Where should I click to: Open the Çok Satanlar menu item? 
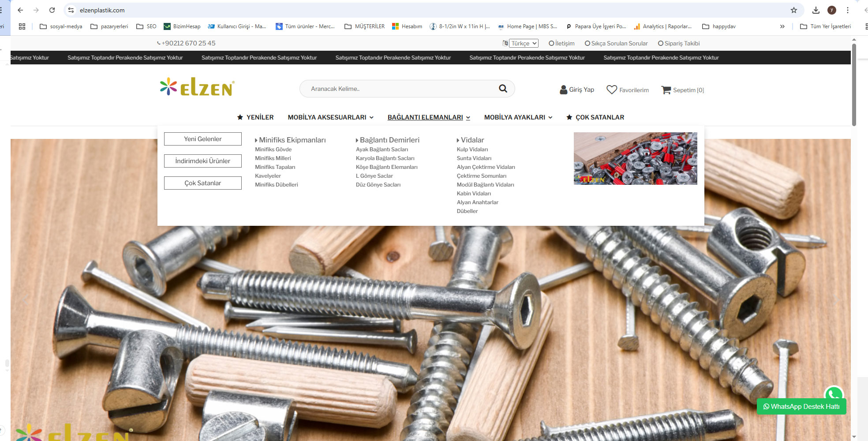(595, 117)
